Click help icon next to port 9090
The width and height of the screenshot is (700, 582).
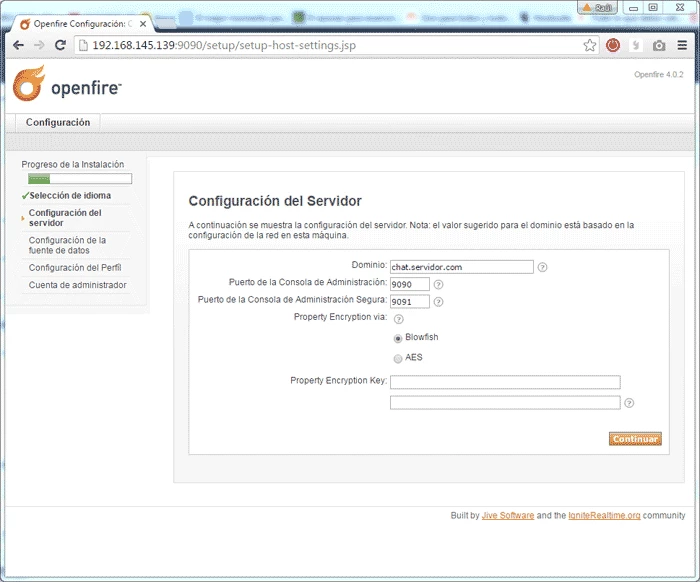coord(438,285)
